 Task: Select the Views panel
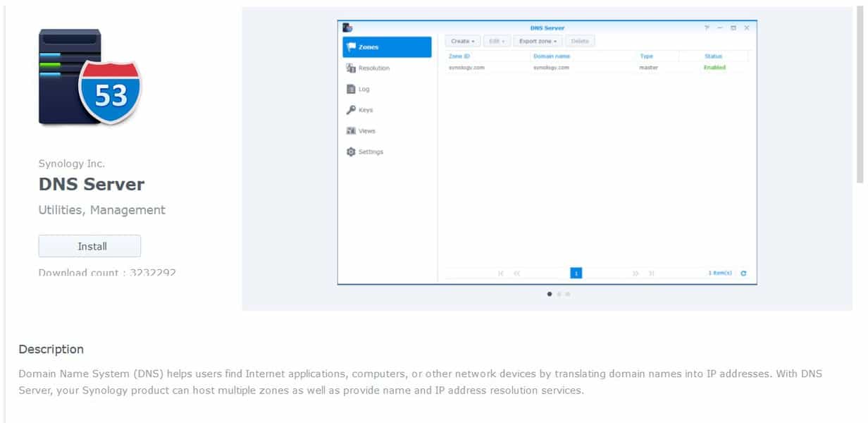(x=367, y=130)
